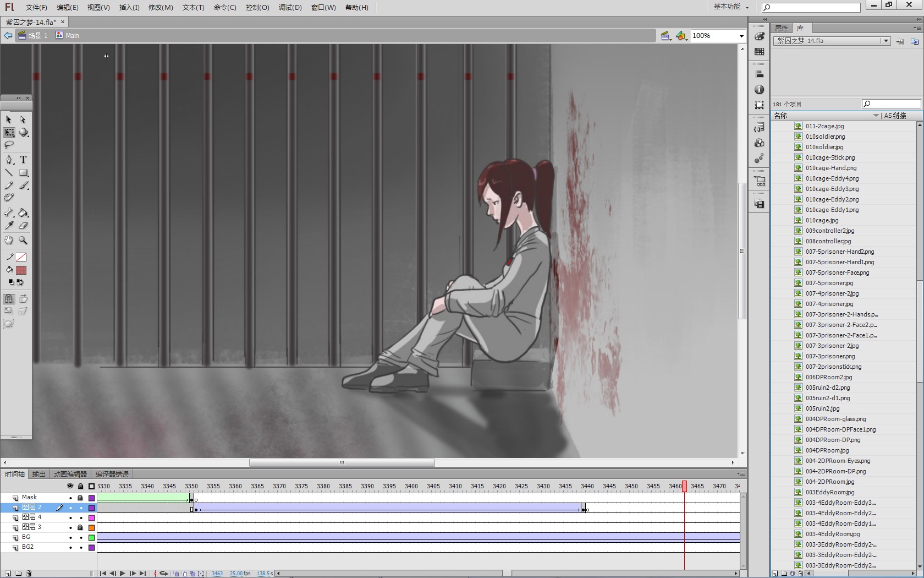
Task: Open the 文件(F) menu
Action: pos(36,7)
